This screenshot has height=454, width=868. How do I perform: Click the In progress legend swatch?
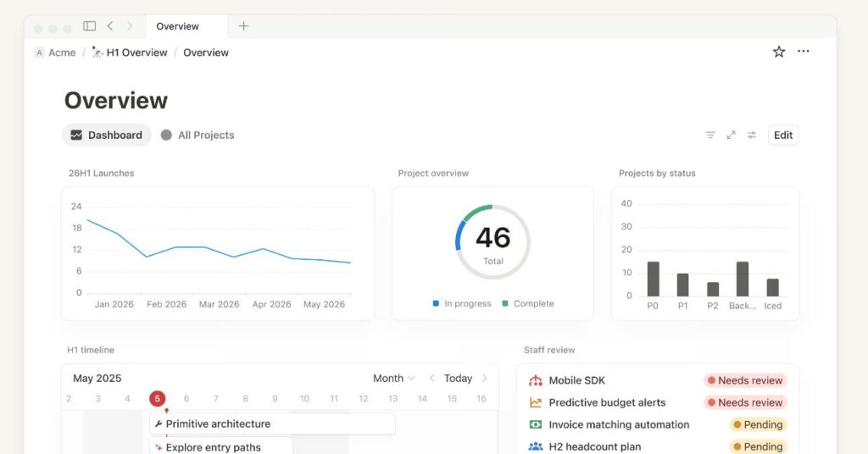pos(436,303)
